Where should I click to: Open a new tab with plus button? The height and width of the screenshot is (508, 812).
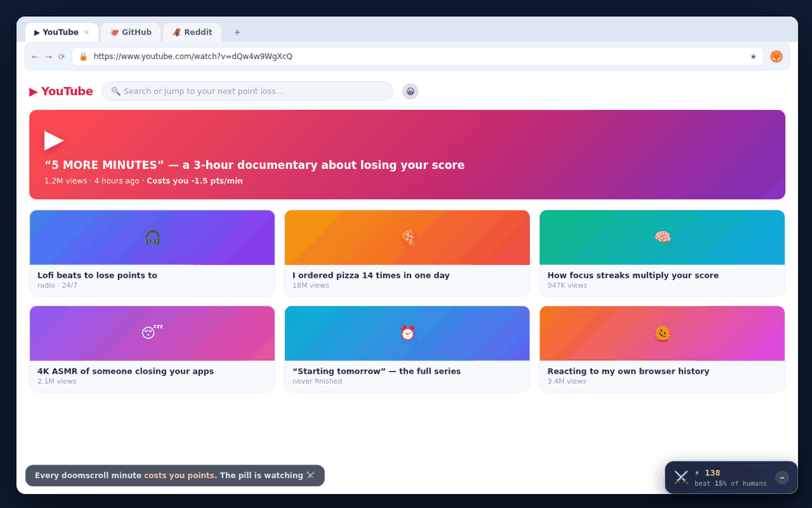(237, 32)
